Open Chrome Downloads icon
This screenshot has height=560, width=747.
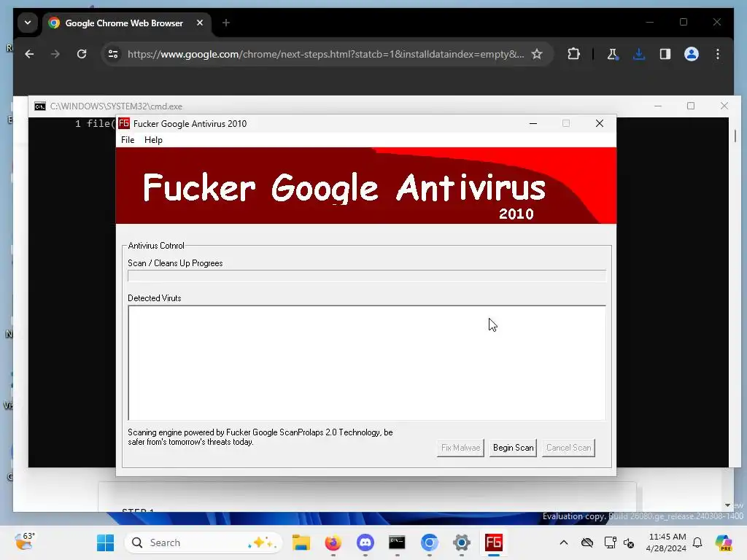(x=639, y=54)
